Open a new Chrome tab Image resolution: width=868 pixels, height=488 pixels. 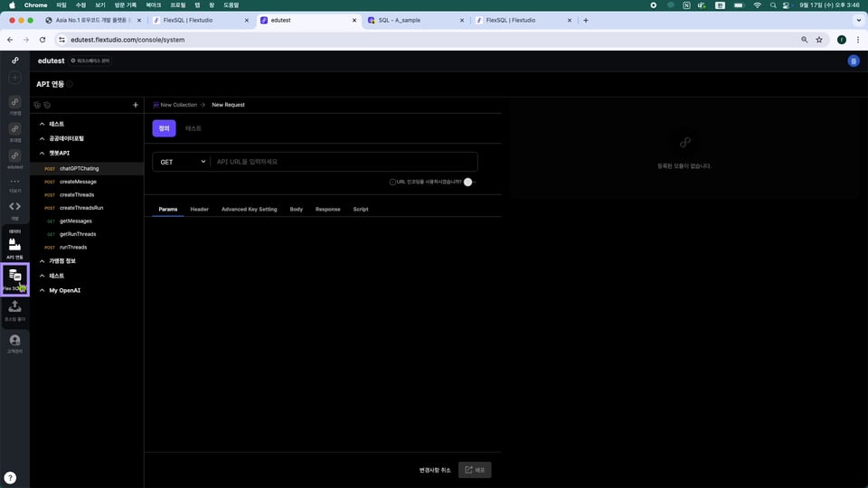586,20
